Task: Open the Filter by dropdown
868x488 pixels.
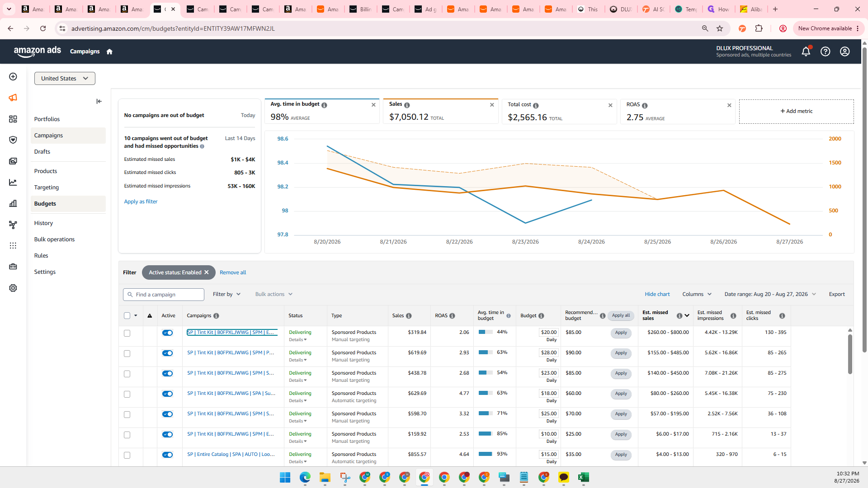Action: (226, 294)
